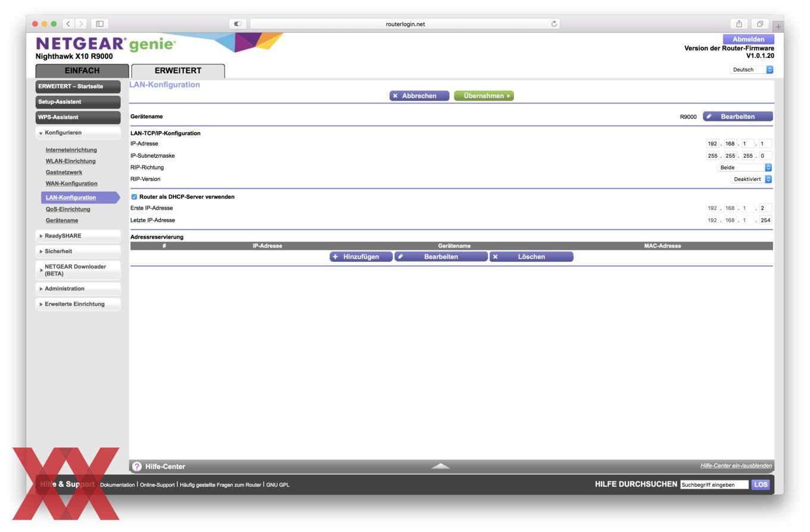The height and width of the screenshot is (532, 810).
Task: Click the Hilfe-Center question mark icon
Action: click(137, 467)
